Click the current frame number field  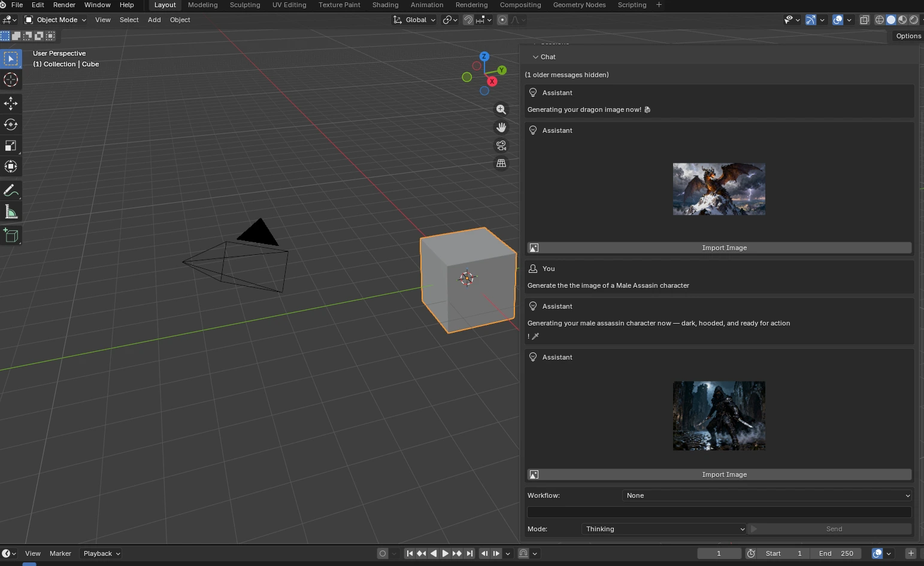719,553
